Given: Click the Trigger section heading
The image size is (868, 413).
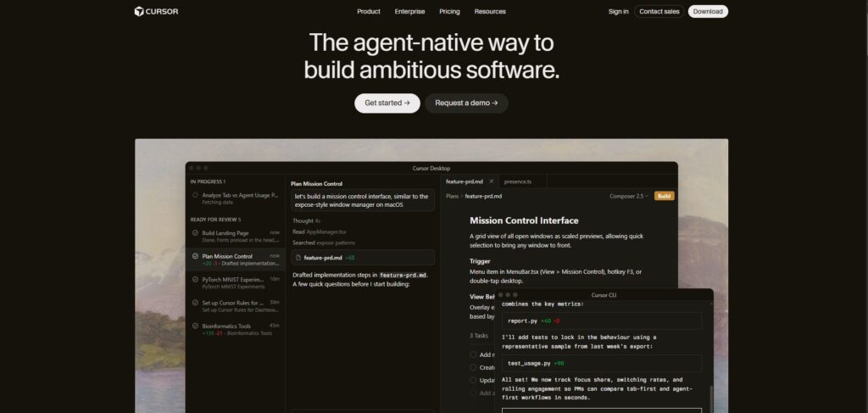Looking at the screenshot, I should click(x=480, y=260).
